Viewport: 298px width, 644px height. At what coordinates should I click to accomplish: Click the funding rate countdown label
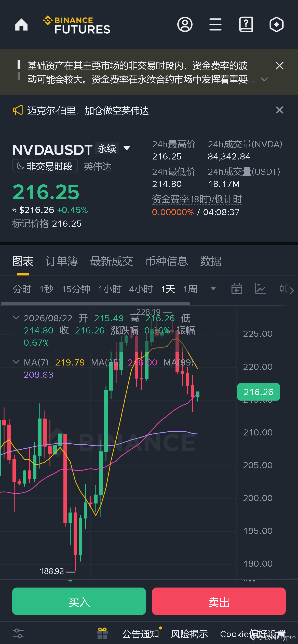pos(197,199)
